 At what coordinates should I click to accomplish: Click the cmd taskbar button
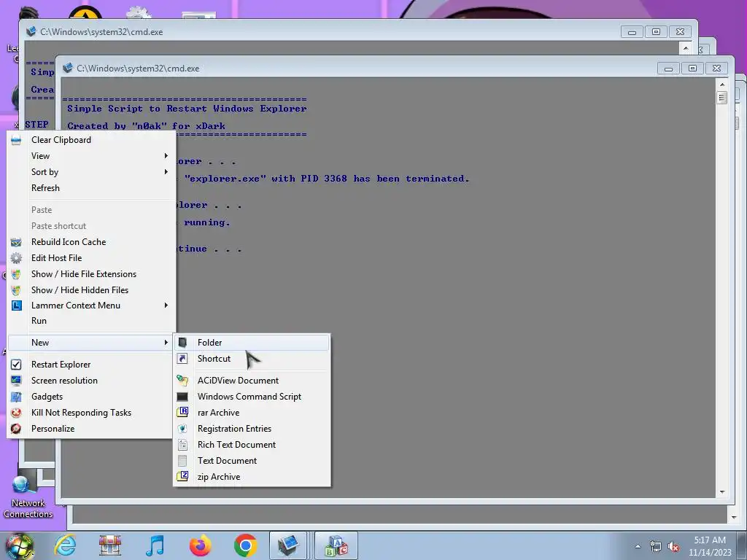point(287,545)
